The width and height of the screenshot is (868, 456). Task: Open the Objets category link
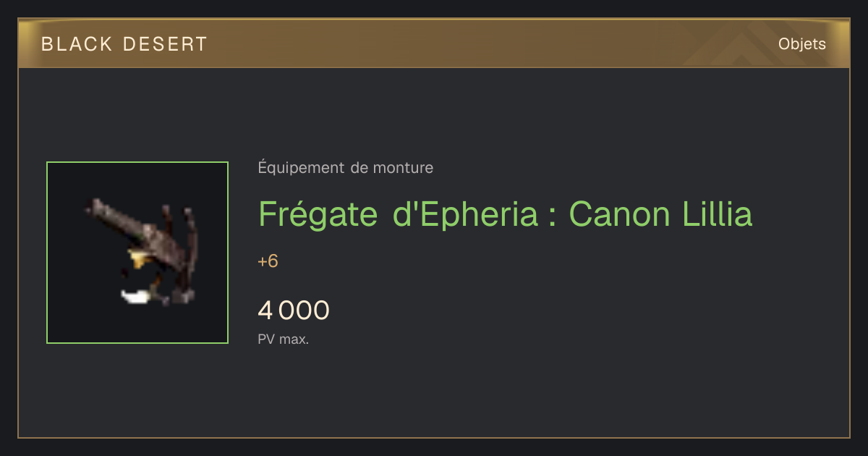point(801,44)
